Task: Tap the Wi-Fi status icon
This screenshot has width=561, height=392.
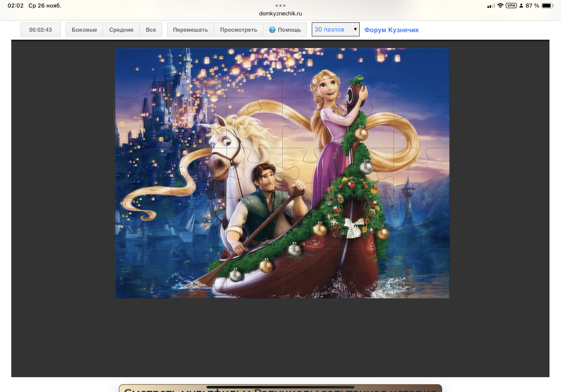Action: (x=500, y=6)
